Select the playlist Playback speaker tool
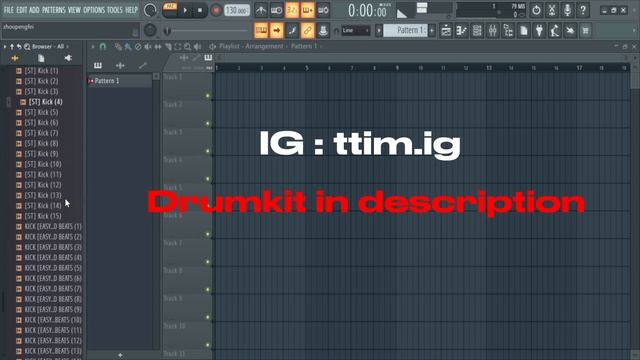 198,47
